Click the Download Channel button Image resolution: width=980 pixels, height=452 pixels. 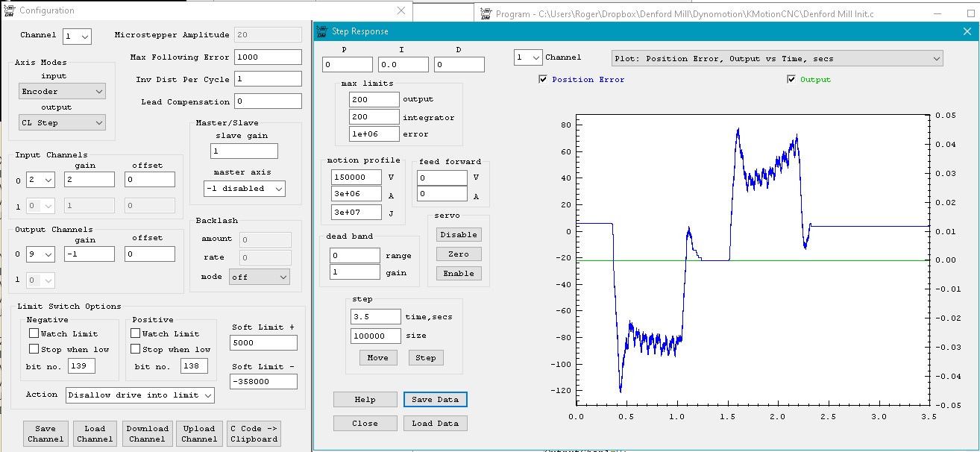pos(147,433)
